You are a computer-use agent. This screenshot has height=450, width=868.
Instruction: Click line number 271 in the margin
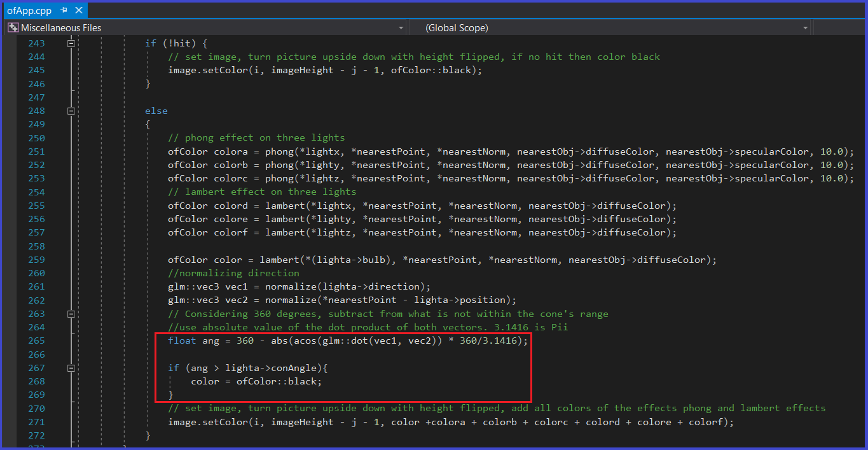(37, 422)
